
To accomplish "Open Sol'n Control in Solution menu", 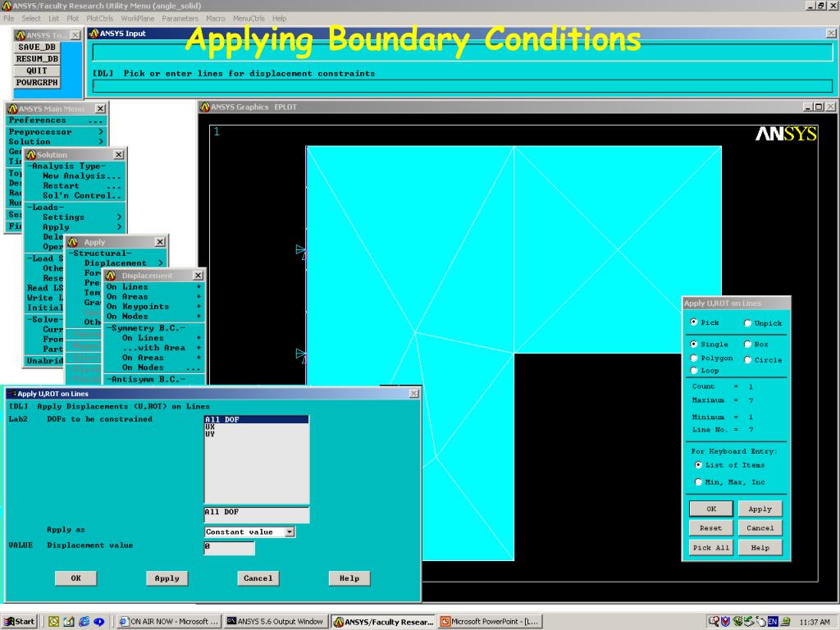I will [x=81, y=195].
